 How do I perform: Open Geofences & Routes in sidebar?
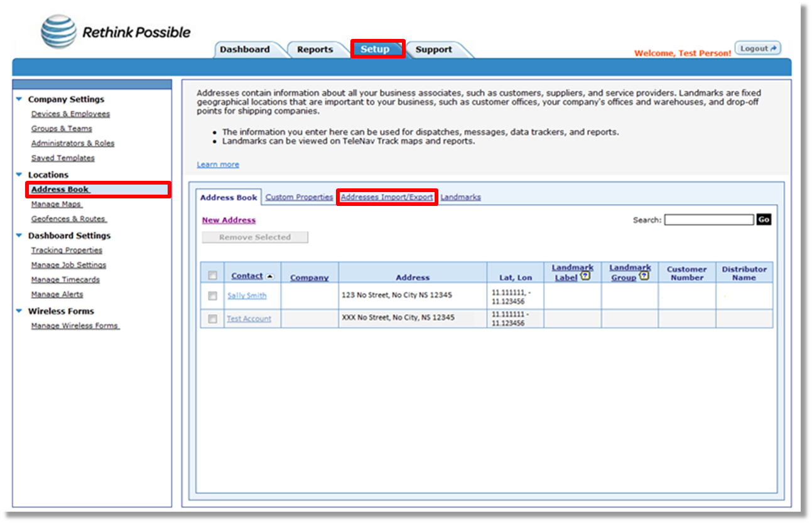(x=68, y=219)
